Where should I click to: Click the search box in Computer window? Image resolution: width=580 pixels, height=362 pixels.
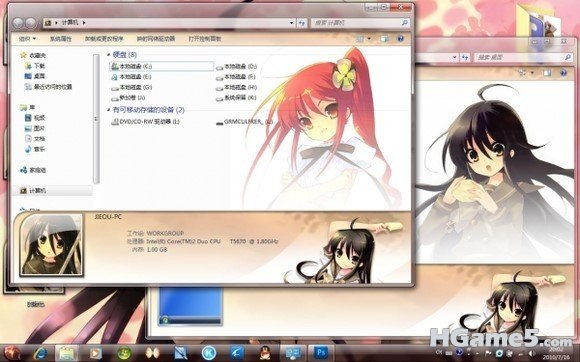point(360,23)
